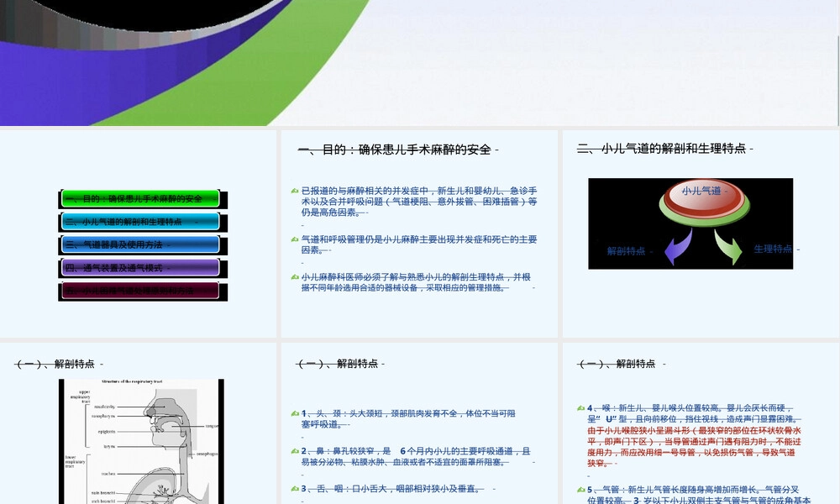Image resolution: width=840 pixels, height=504 pixels.
Task: Click the red '小儿气道' oval graphic
Action: coord(704,198)
